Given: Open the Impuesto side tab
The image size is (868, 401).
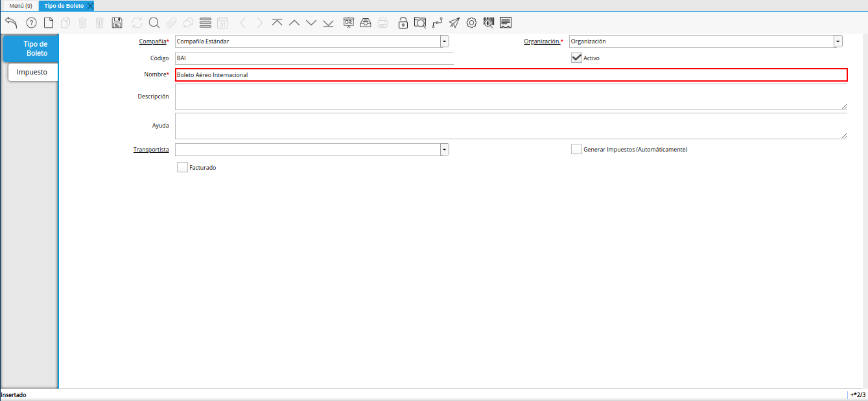Looking at the screenshot, I should coord(32,72).
